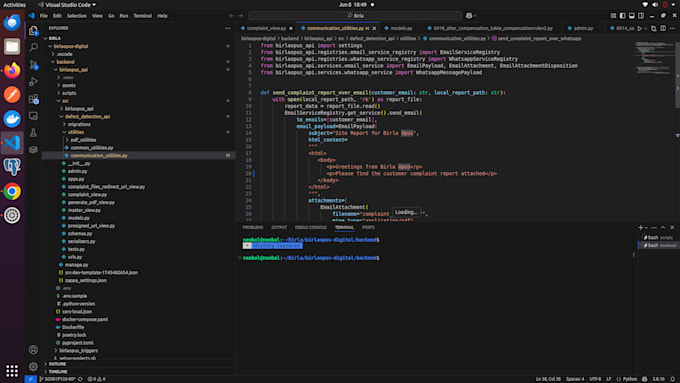Collapse the birlaopus-digital root folder
This screenshot has width=680, height=383.
coord(50,46)
